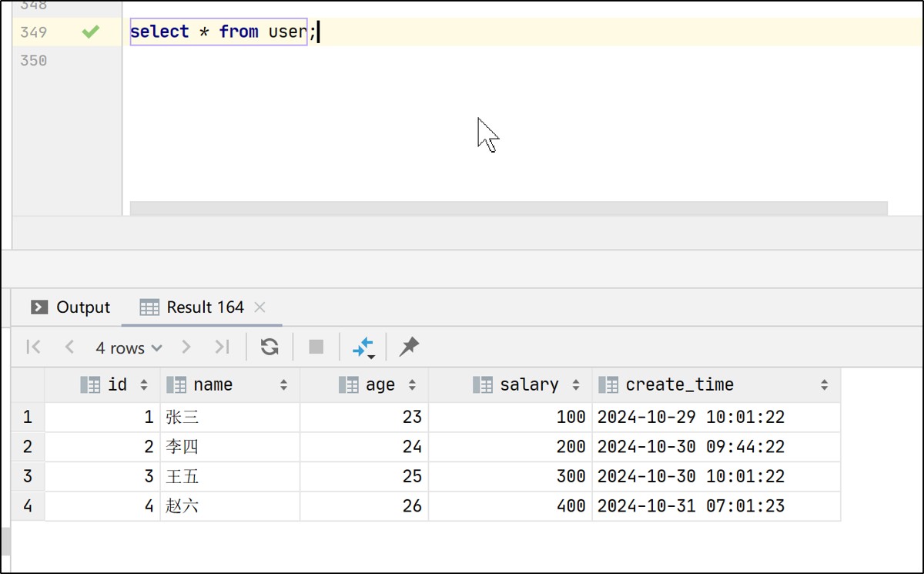Switch to the Output tab
This screenshot has height=574, width=924.
tap(71, 307)
